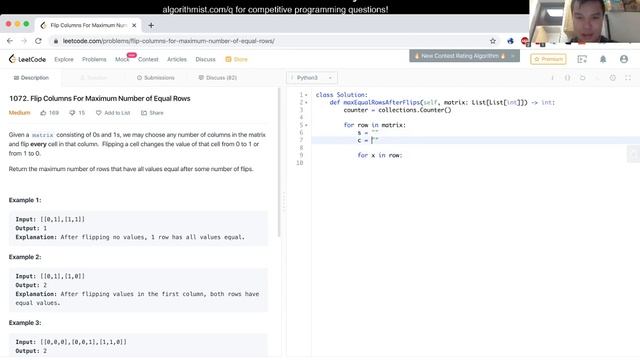Click the braces format code icon
The image size is (640, 360).
click(x=567, y=78)
